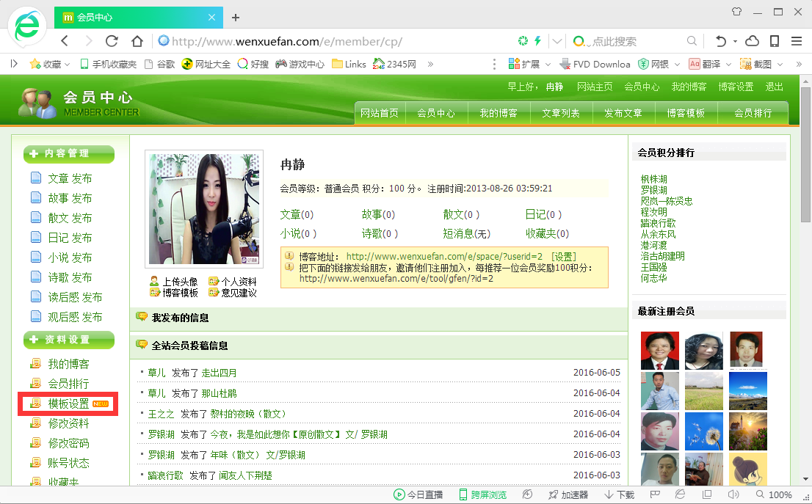812x504 pixels.
Task: Expand the address bar URL history dropdown
Action: [557, 41]
